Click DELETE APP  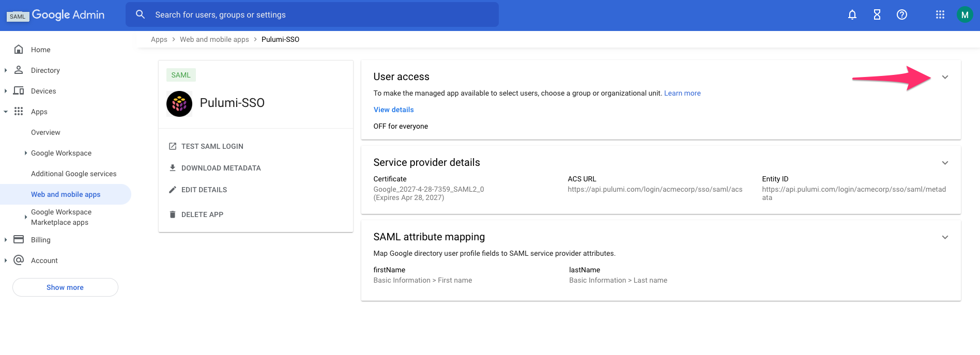202,214
